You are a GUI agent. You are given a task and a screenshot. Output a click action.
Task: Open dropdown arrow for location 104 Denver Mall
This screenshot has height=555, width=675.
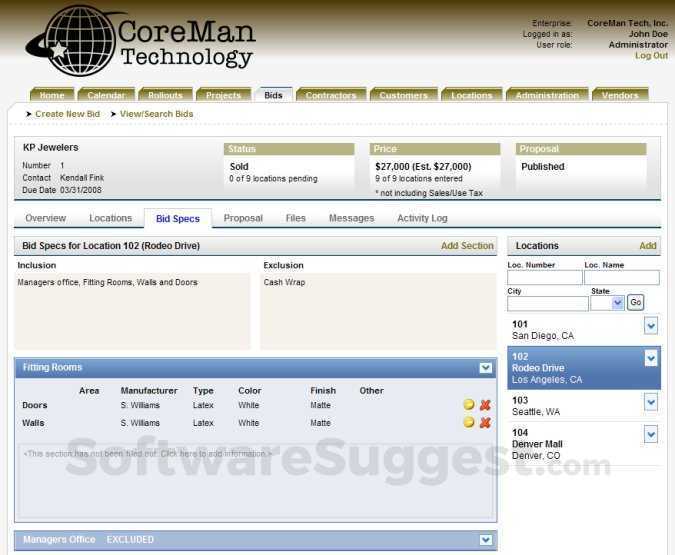point(651,434)
